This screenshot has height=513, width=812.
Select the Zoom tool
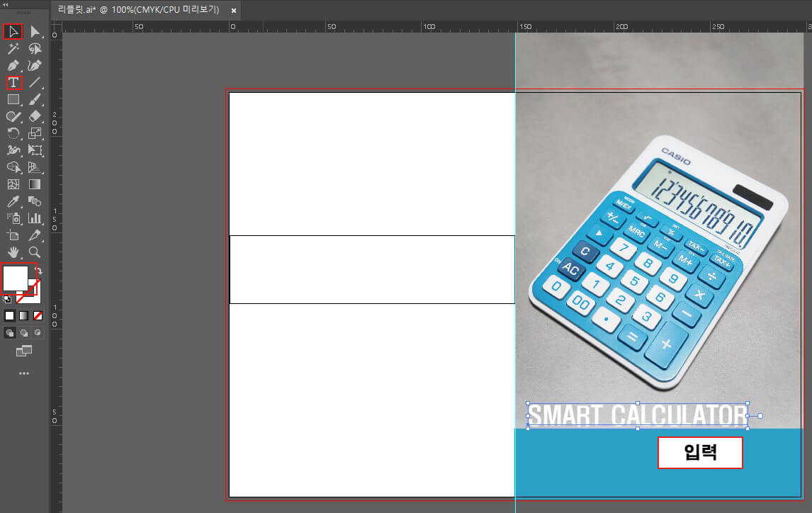tap(35, 252)
